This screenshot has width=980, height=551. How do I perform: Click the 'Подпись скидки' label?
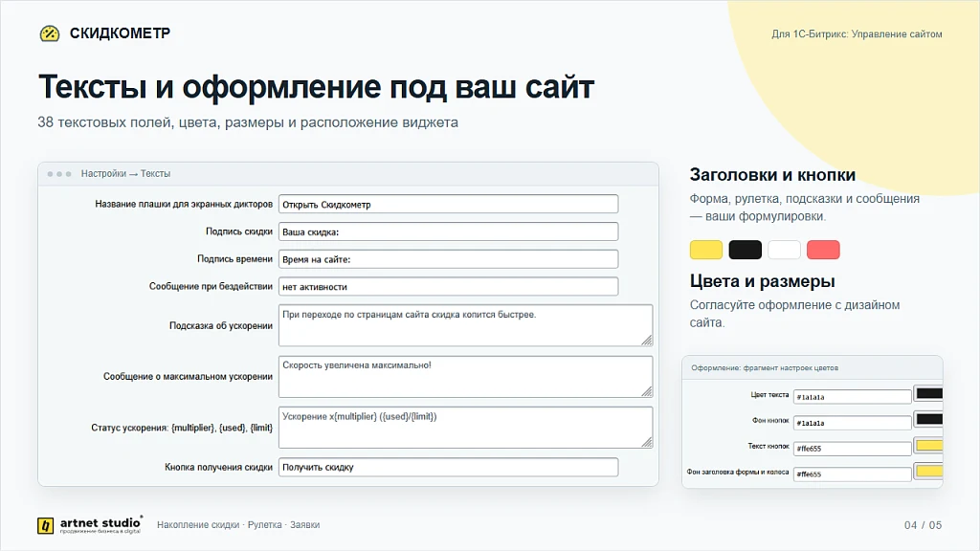[239, 231]
